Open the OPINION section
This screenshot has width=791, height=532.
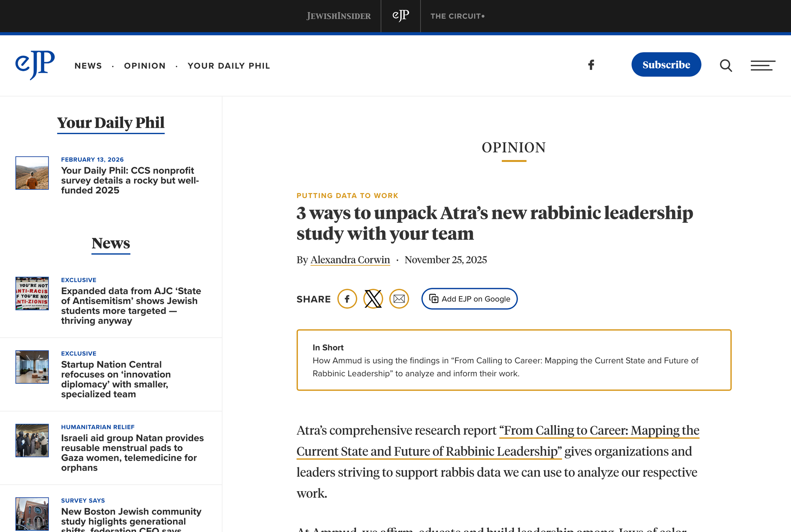[145, 65]
